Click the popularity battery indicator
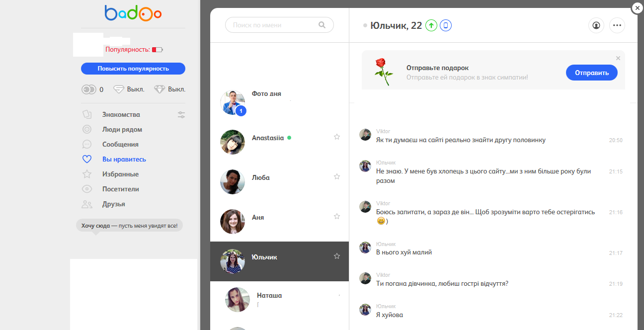 coord(158,50)
